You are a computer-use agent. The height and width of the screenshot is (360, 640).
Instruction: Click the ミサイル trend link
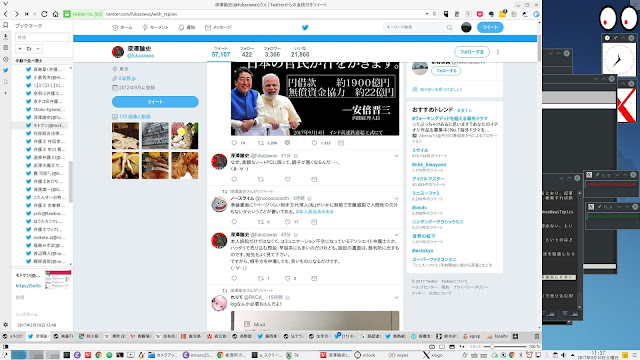420,150
